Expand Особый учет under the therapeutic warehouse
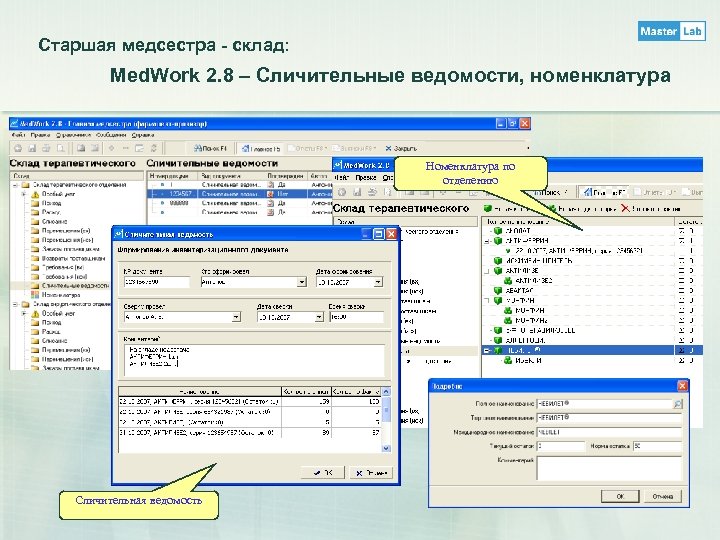Image resolution: width=720 pixels, height=540 pixels. coord(24,194)
